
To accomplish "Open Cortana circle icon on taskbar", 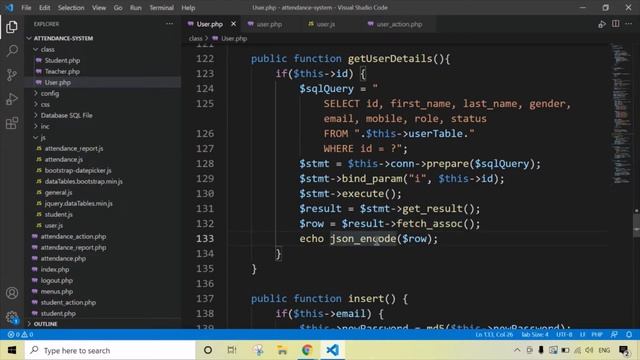I will (x=208, y=350).
